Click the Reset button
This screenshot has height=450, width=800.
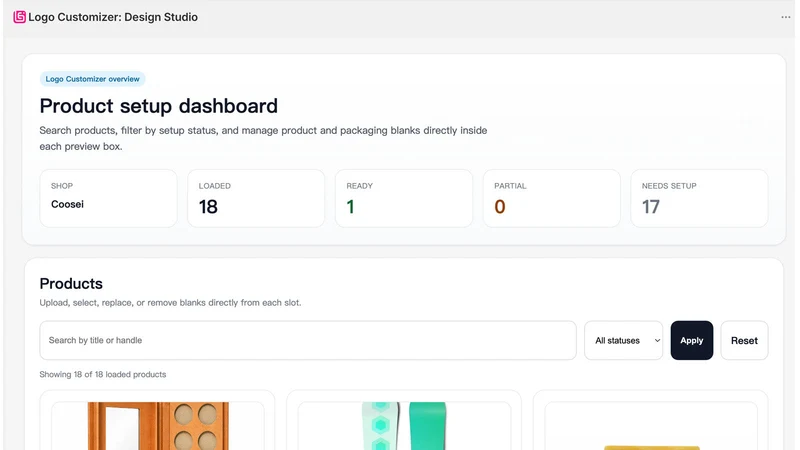coord(744,340)
